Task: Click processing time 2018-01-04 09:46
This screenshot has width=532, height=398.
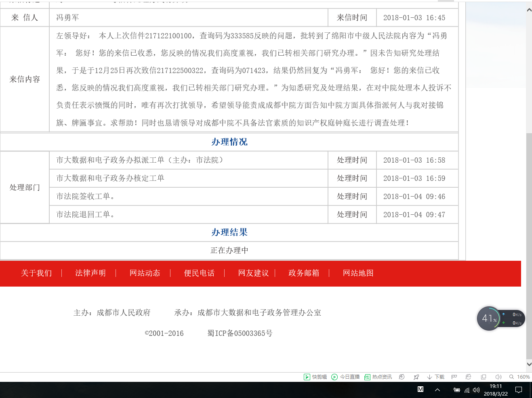Action: coord(414,197)
